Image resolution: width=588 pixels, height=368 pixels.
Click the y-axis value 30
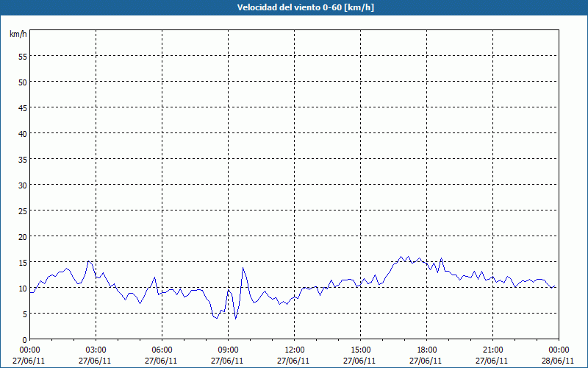(x=23, y=185)
